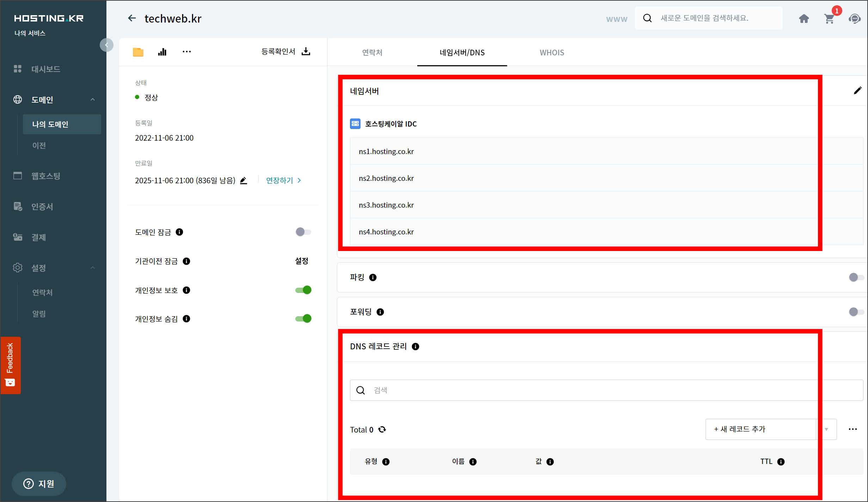Toggle the 도메인 잠금 switch

click(x=303, y=232)
